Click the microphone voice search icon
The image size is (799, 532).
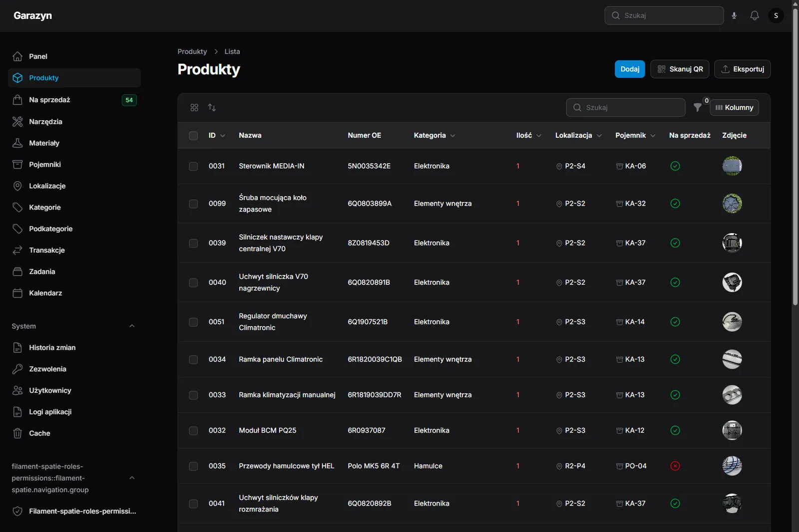tap(734, 15)
